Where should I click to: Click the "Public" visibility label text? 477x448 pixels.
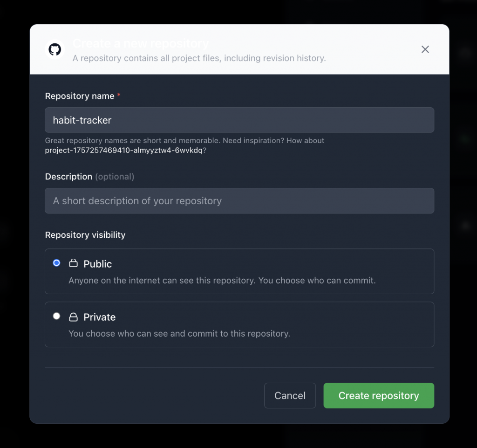[x=98, y=264]
